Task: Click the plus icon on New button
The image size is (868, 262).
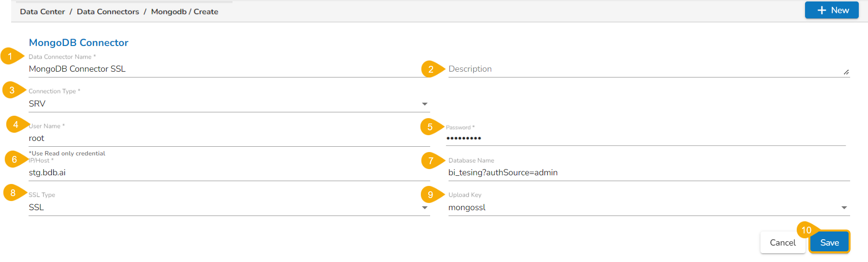Action: pos(821,10)
